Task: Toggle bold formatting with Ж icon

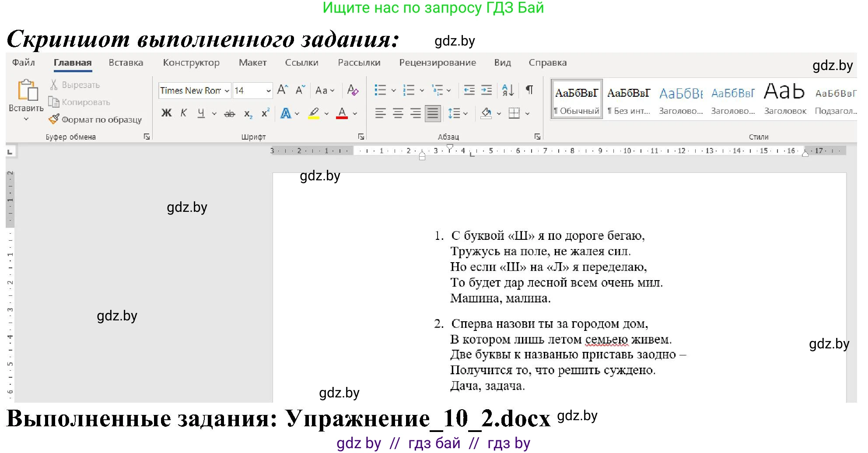Action: 166,113
